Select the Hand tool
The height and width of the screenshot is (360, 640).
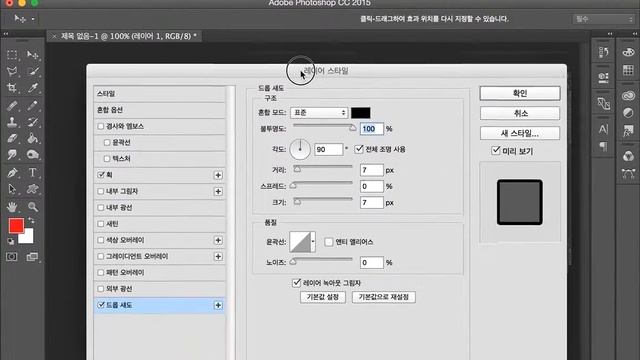[12, 207]
